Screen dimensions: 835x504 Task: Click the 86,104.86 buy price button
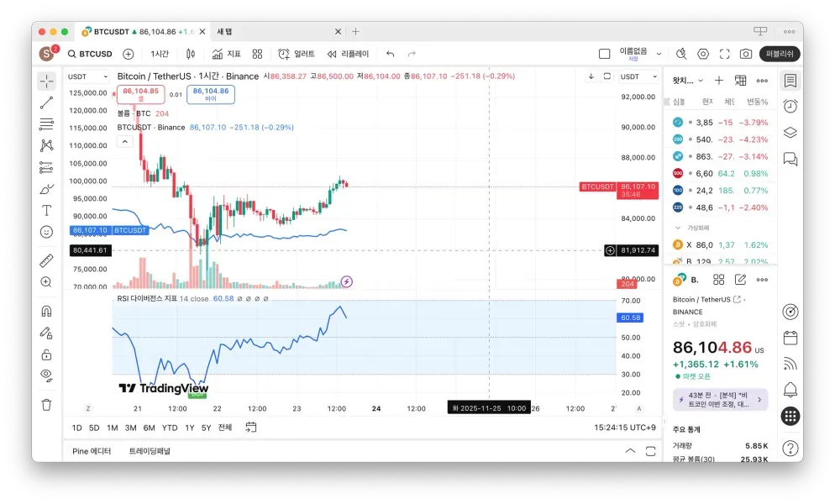point(211,94)
